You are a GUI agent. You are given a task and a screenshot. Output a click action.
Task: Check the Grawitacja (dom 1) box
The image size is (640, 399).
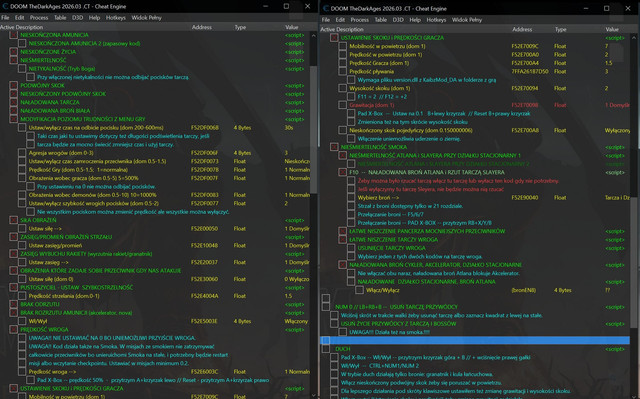coord(342,105)
